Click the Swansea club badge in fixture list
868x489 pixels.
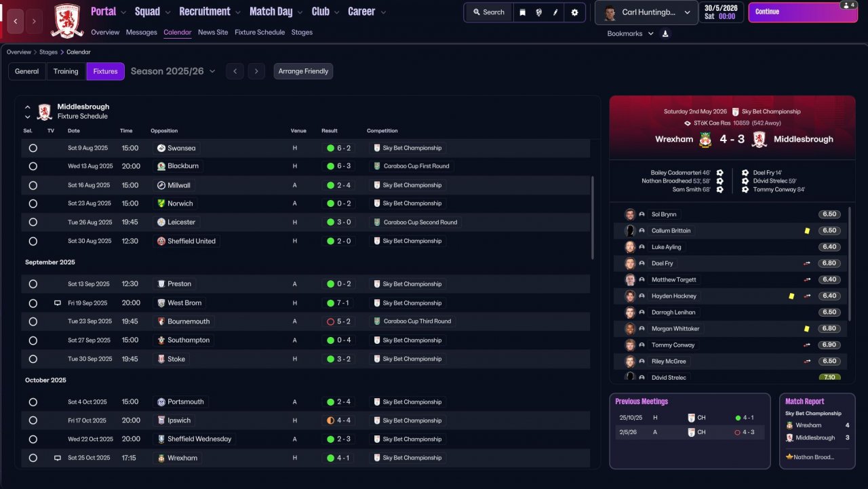click(x=161, y=148)
